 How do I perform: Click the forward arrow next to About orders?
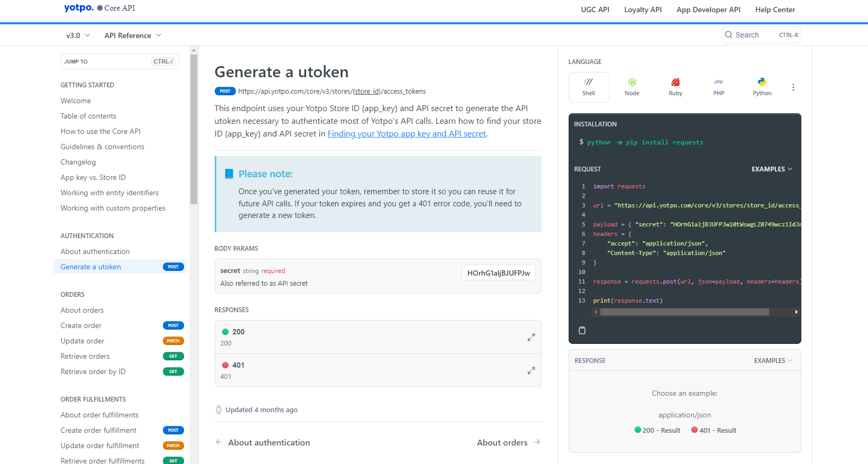(537, 442)
